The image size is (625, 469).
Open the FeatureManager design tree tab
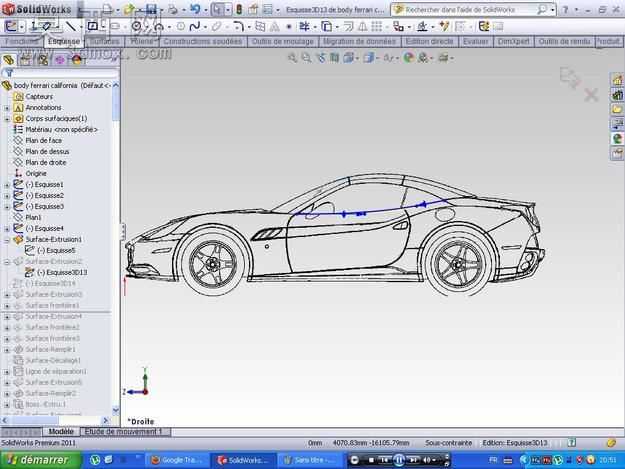9,60
